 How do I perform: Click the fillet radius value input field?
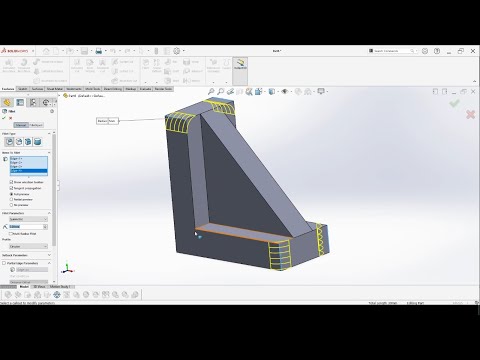click(26, 227)
